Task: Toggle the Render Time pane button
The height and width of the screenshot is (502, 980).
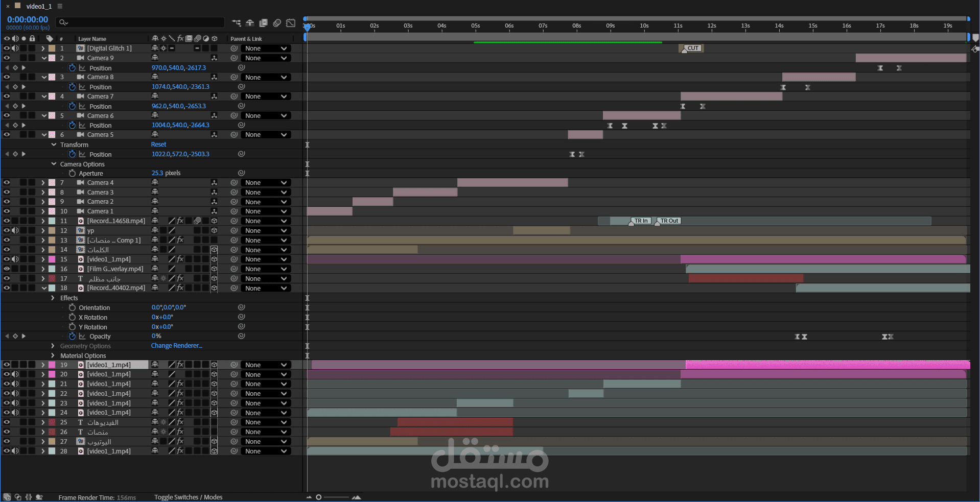Action: [x=39, y=497]
